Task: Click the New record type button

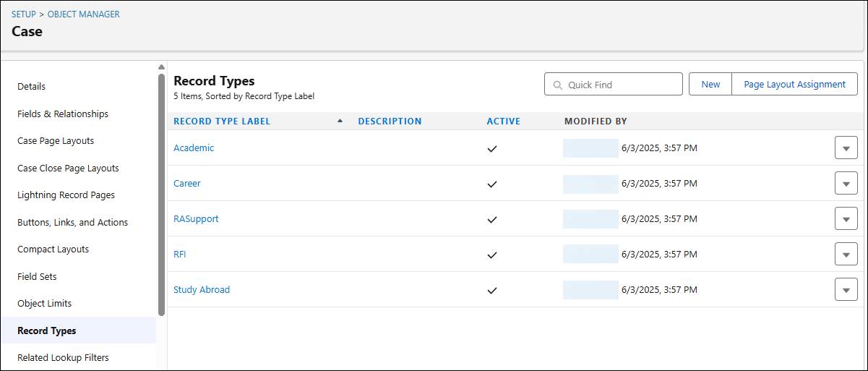Action: [710, 85]
